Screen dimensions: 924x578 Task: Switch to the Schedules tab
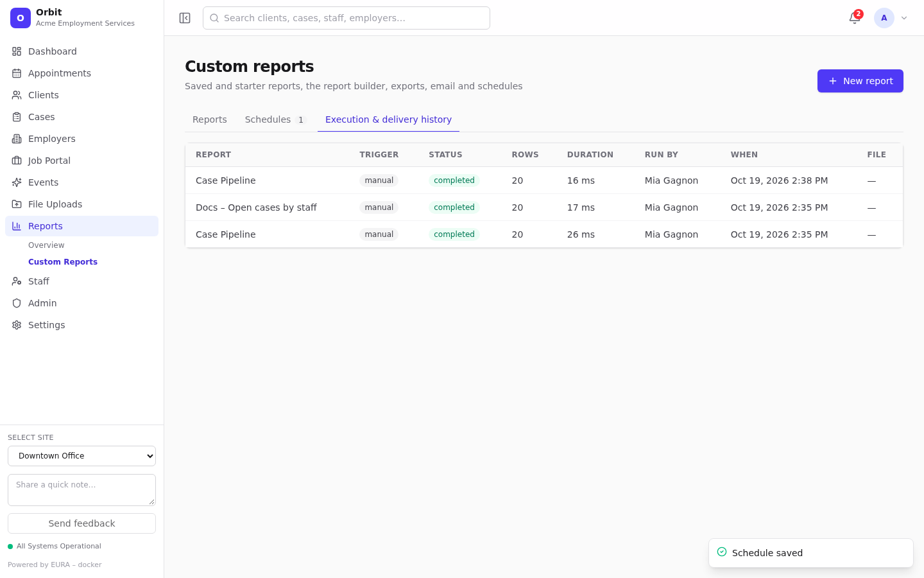(x=275, y=119)
